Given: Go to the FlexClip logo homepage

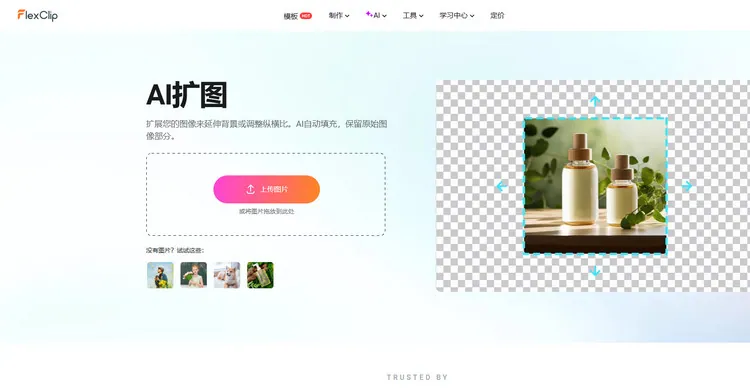Looking at the screenshot, I should tap(37, 15).
